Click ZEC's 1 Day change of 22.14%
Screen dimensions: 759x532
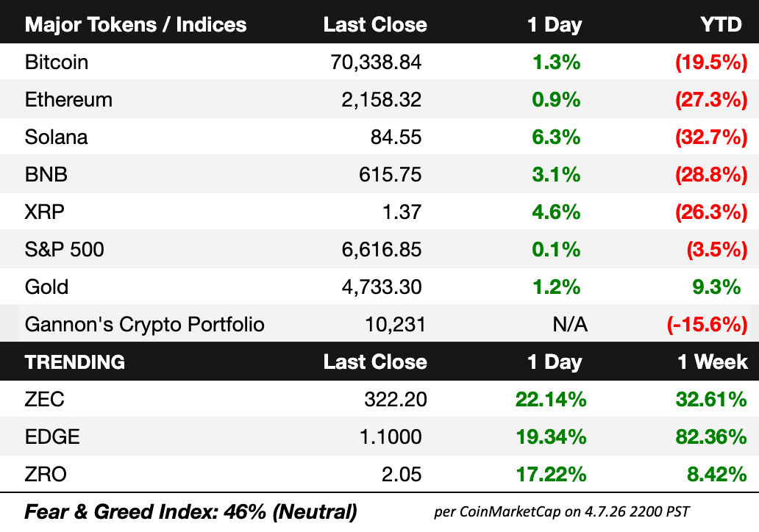[551, 400]
